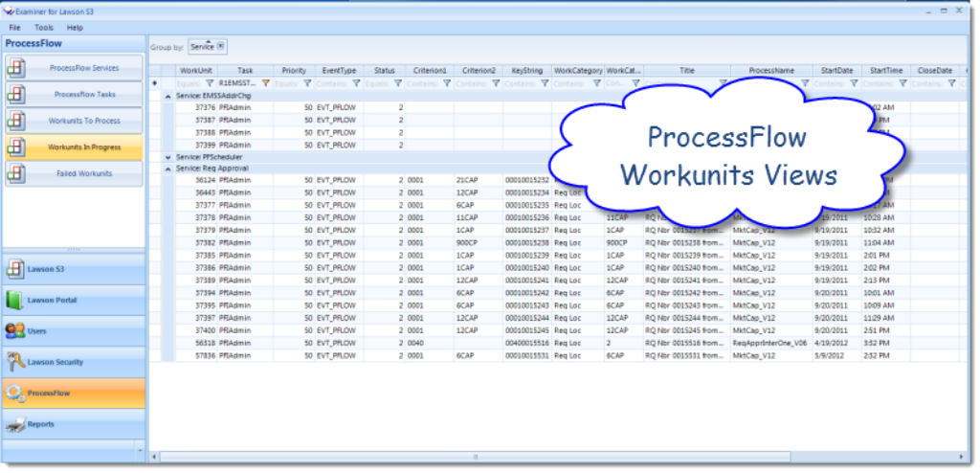This screenshot has height=473, width=980.
Task: Open the Lawson S3 navigation icon
Action: pyautogui.click(x=15, y=269)
